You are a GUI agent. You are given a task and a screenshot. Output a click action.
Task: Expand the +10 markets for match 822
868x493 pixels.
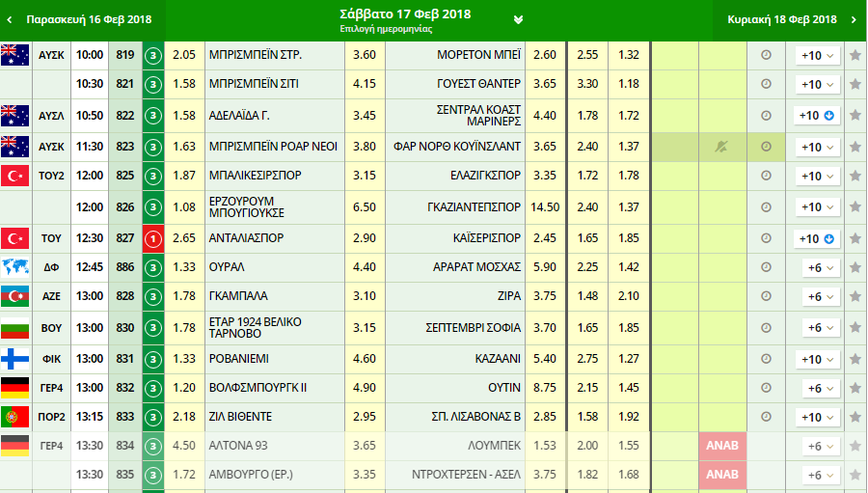818,116
